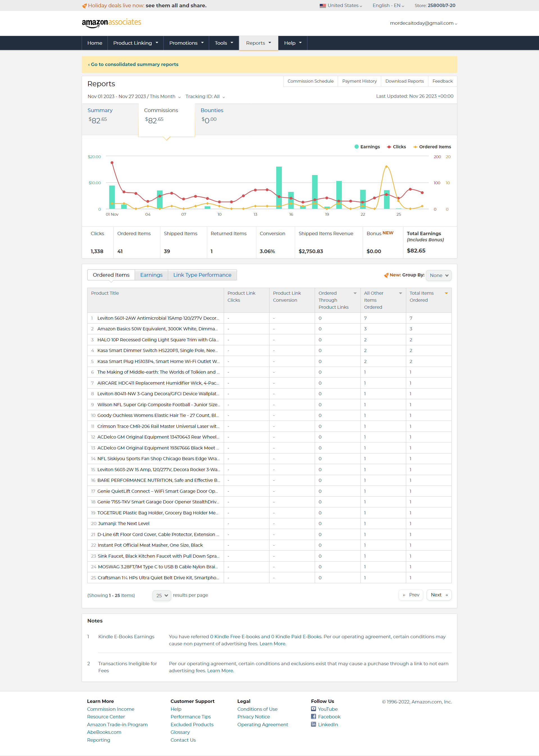This screenshot has width=539, height=756.
Task: Open the Promotions menu
Action: (x=186, y=43)
